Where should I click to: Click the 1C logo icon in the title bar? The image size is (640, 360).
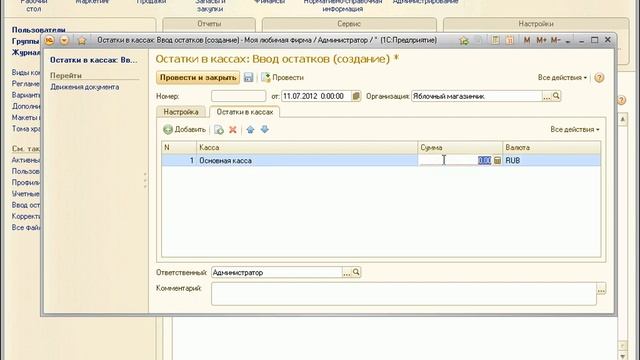49,40
